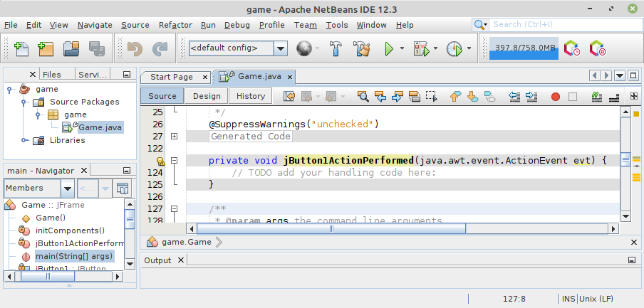Image resolution: width=644 pixels, height=308 pixels.
Task: Click the Open Project icon
Action: click(x=71, y=49)
